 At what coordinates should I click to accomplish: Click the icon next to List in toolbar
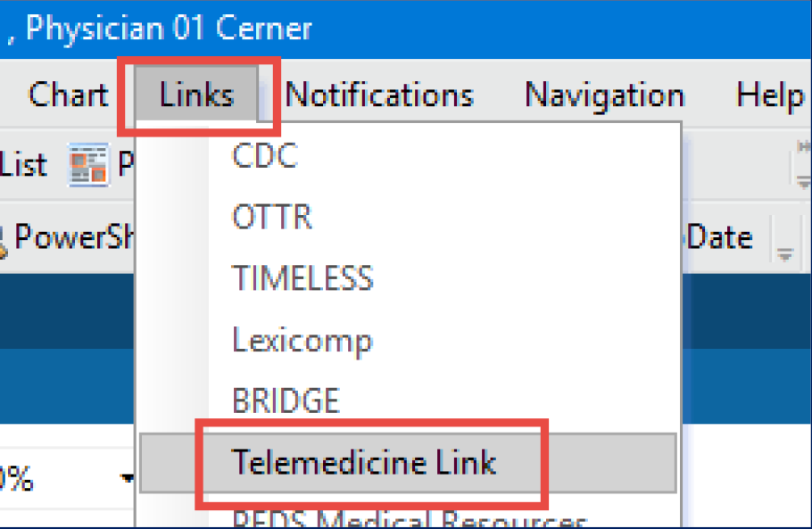click(89, 164)
